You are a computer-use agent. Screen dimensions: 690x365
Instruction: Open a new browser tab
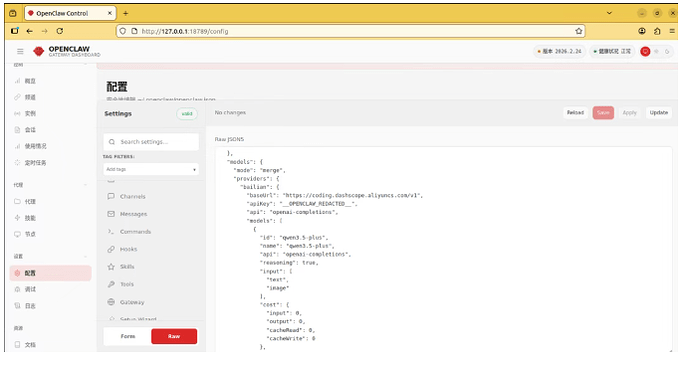click(x=125, y=13)
